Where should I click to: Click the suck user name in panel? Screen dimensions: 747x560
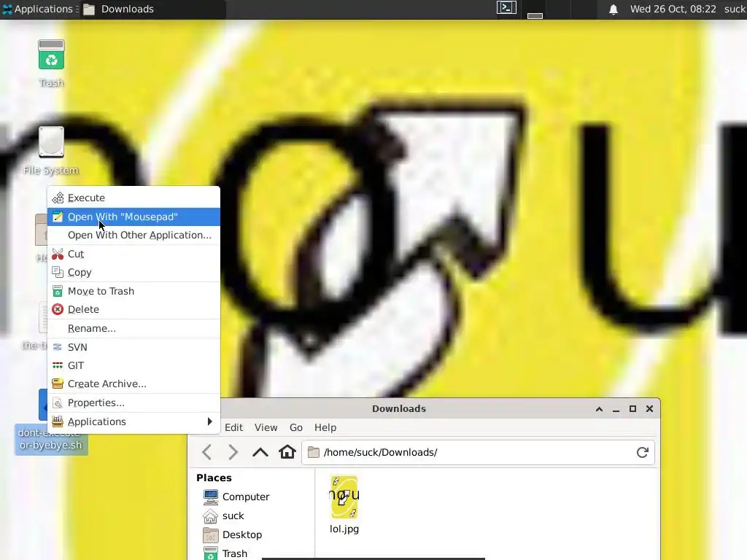pos(735,9)
